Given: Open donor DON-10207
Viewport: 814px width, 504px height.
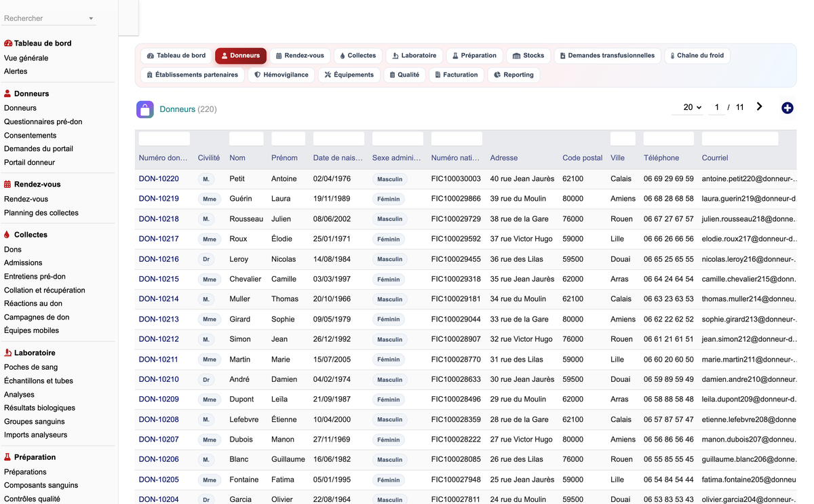Looking at the screenshot, I should point(159,440).
